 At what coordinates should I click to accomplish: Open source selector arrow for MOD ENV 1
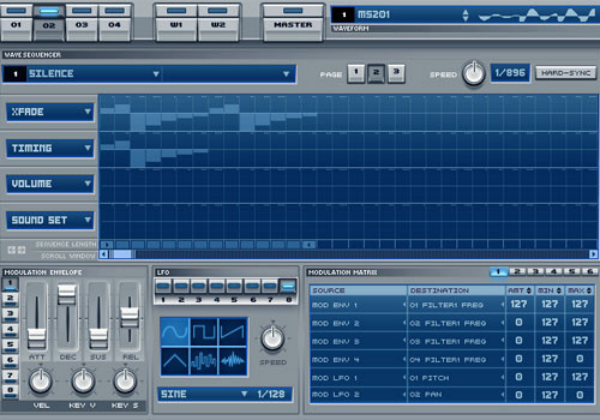[404, 305]
